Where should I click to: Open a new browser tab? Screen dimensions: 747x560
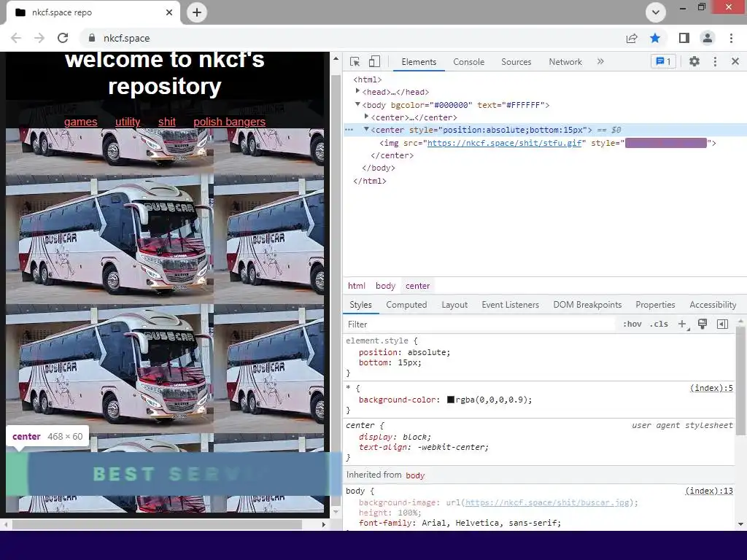pos(197,12)
